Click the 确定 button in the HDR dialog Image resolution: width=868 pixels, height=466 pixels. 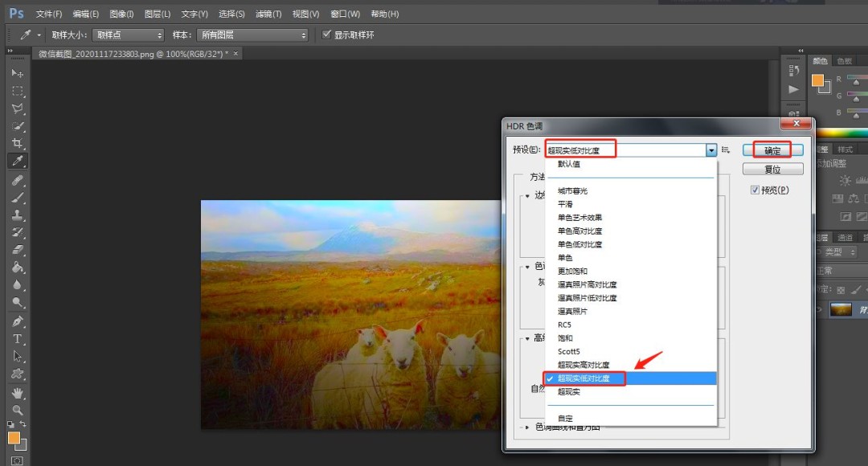tap(772, 150)
